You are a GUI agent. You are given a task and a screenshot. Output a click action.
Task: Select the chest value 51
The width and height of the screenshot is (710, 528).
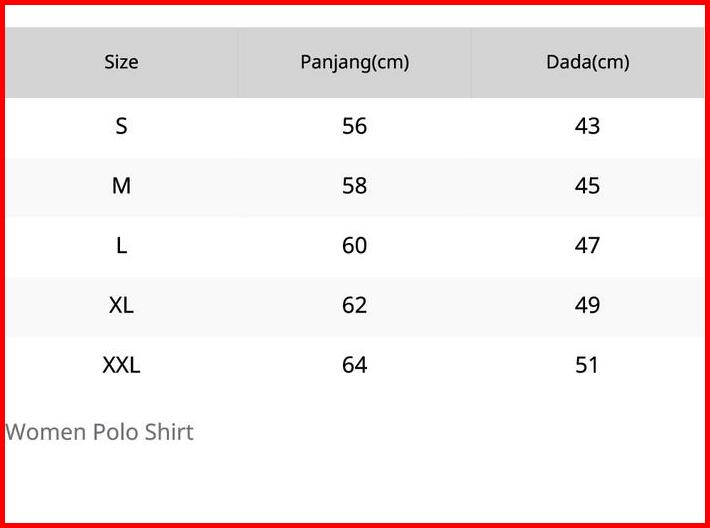(x=587, y=366)
